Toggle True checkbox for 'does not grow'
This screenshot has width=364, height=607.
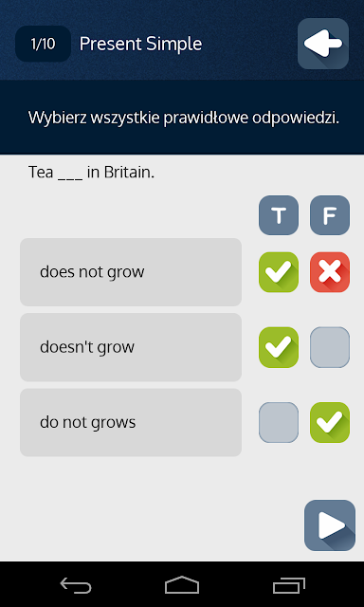(x=279, y=272)
